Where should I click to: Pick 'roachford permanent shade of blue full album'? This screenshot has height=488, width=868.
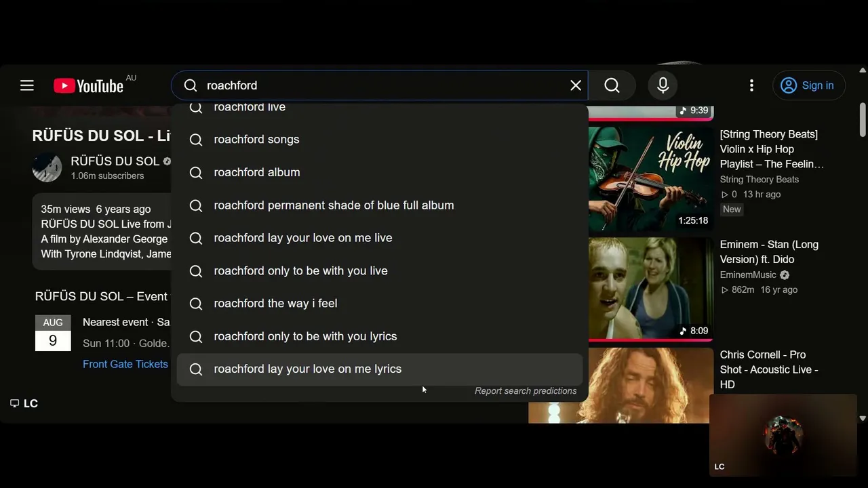point(380,205)
